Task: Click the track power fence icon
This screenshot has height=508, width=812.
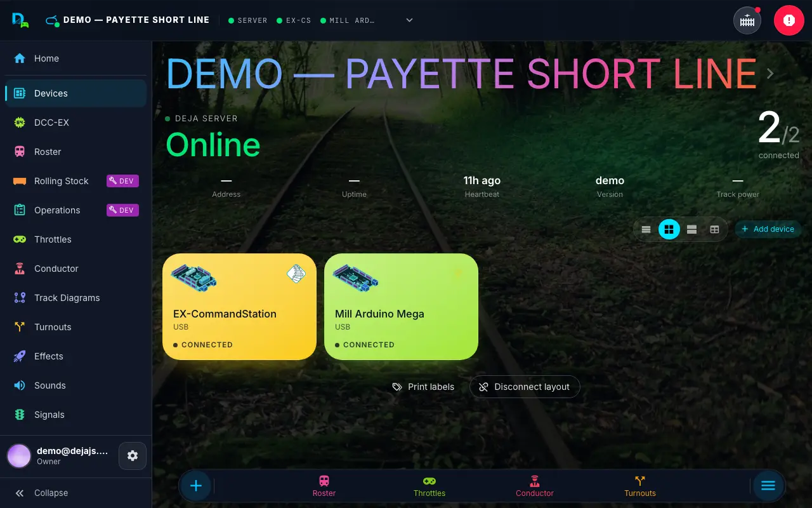Action: [747, 20]
